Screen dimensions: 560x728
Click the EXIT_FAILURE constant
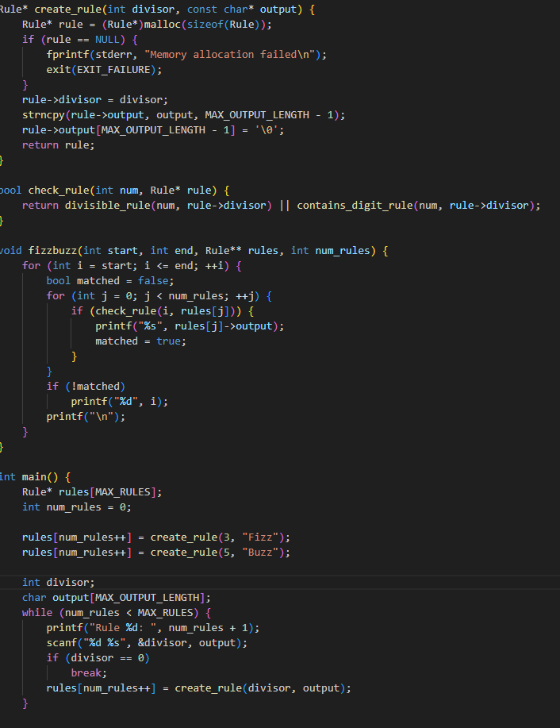click(113, 70)
